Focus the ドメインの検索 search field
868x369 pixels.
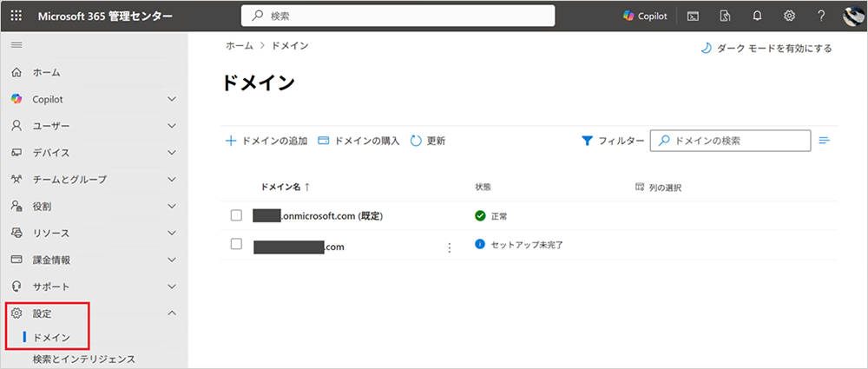(x=730, y=141)
